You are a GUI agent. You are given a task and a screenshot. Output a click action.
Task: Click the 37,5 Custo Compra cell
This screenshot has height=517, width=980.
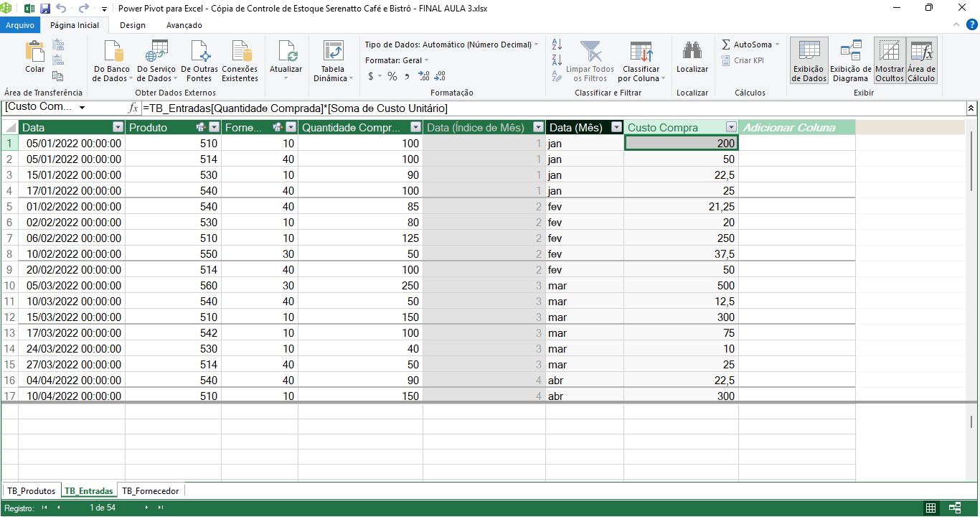681,254
